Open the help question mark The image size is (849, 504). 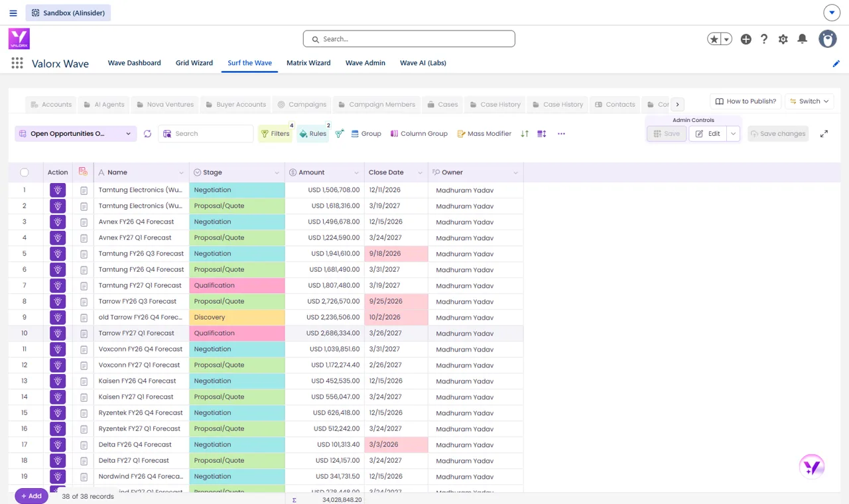pos(764,39)
